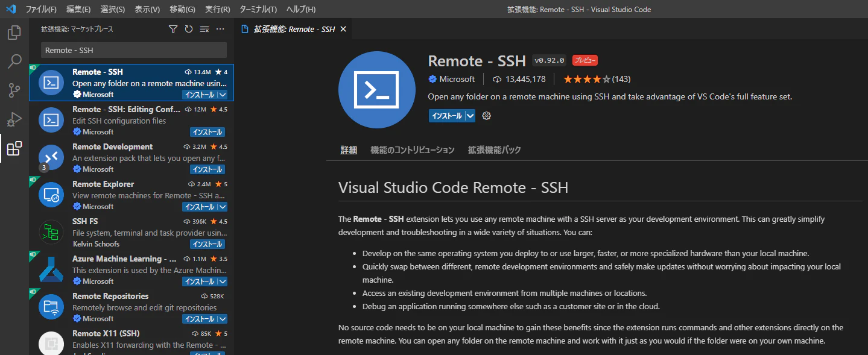This screenshot has width=868, height=355.
Task: Click the プレビュー badge
Action: coord(585,60)
